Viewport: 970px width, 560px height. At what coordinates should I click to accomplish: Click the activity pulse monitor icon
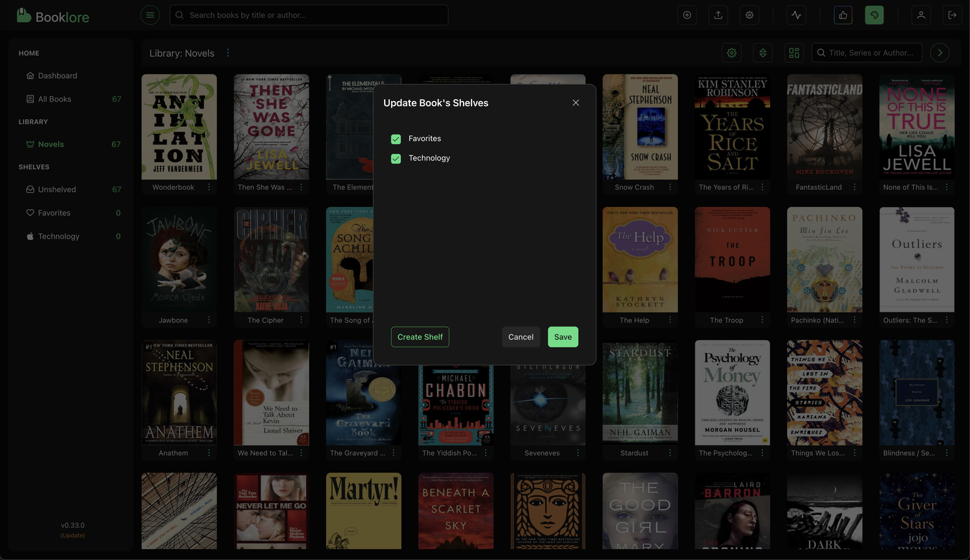[x=795, y=15]
